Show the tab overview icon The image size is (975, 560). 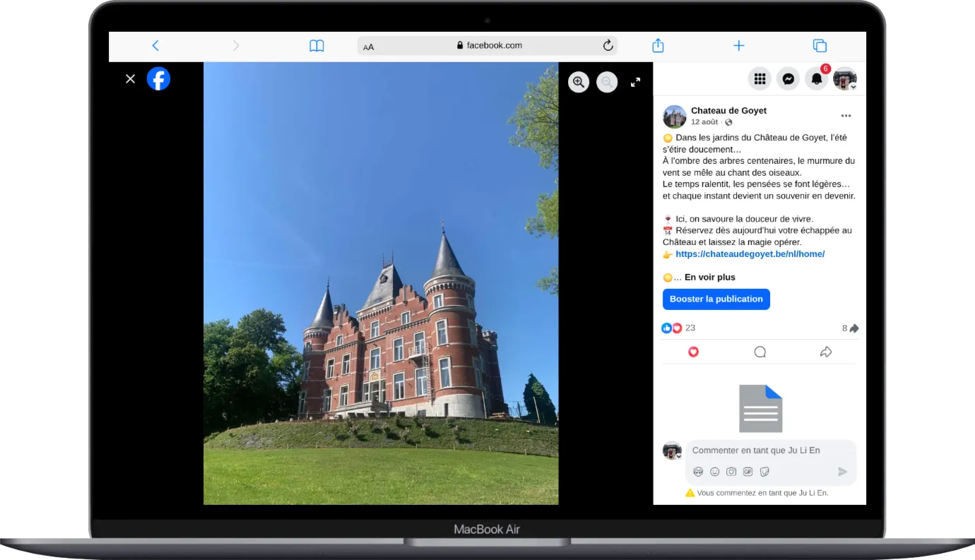pos(820,46)
